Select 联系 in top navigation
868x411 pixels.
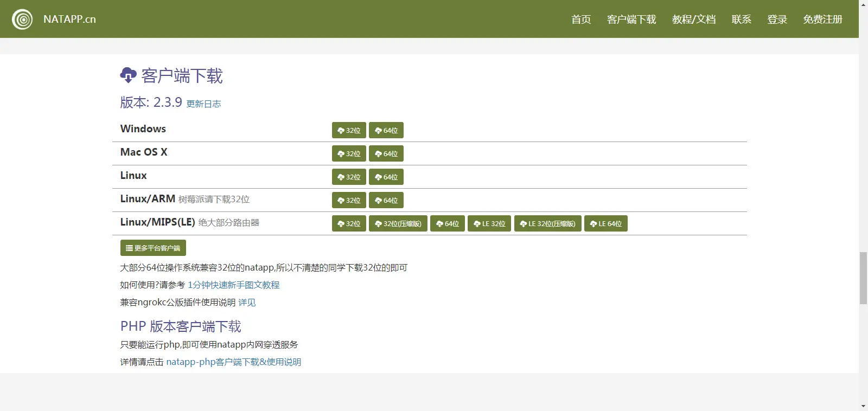(x=742, y=20)
